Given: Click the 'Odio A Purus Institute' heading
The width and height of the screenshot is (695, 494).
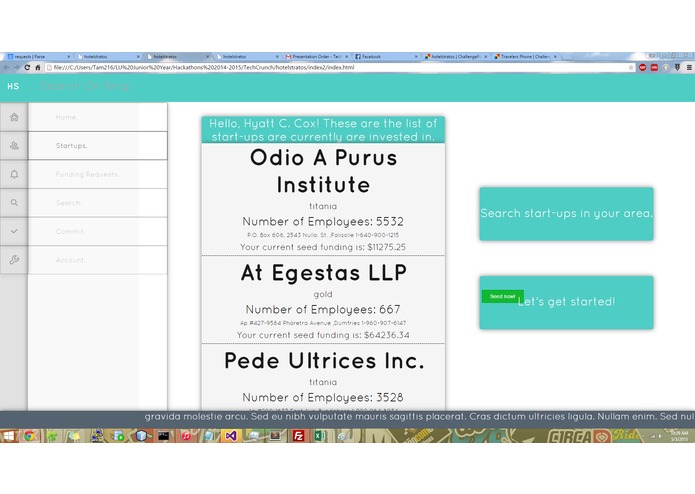Looking at the screenshot, I should [x=323, y=171].
